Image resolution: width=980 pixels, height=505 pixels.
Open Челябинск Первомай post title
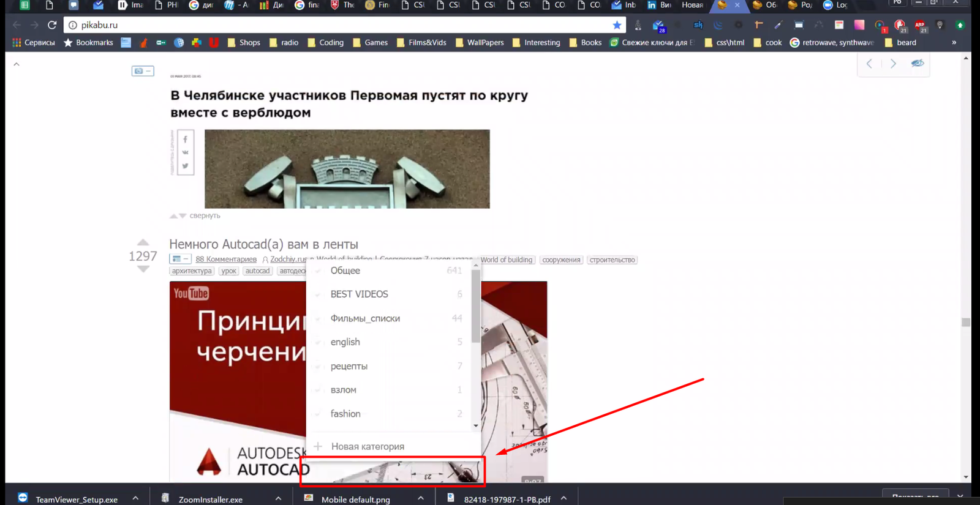(x=349, y=104)
